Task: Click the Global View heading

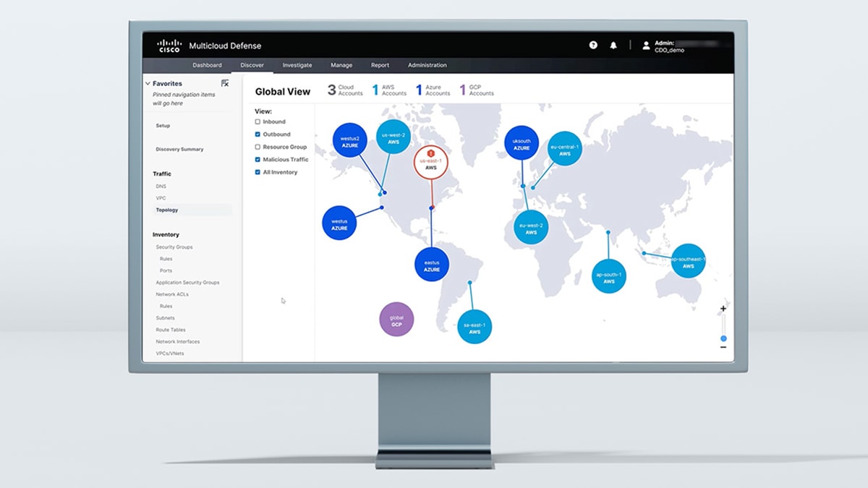Action: click(x=283, y=92)
